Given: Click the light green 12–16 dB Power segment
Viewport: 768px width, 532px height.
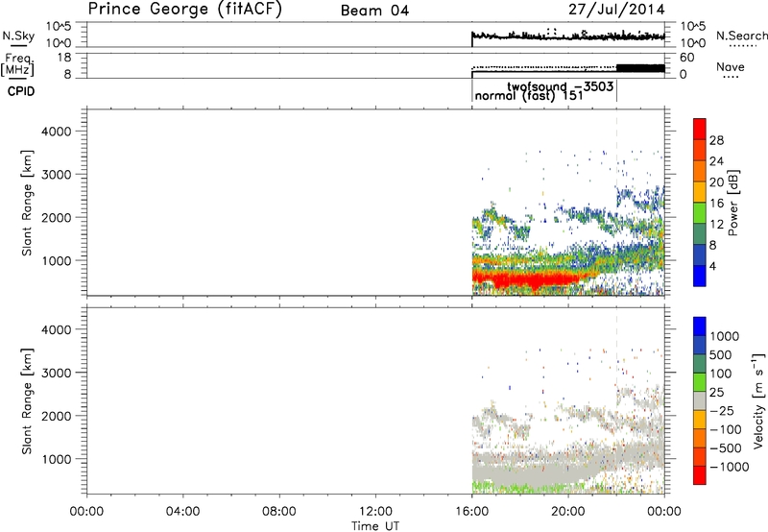Looking at the screenshot, I should (700, 212).
